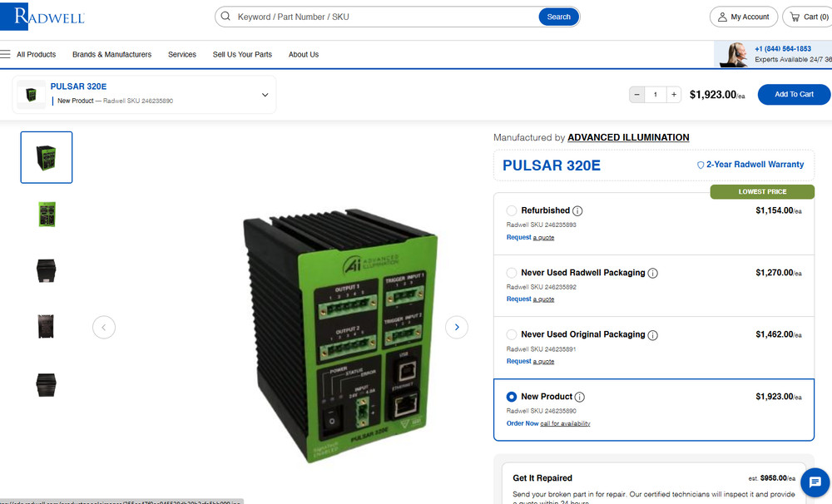
Task: Open the chat support bubble
Action: pos(815,482)
